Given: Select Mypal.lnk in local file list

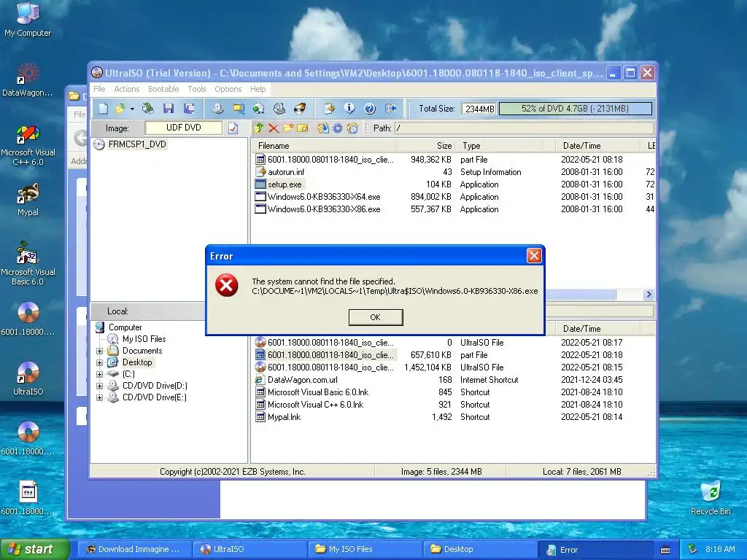Looking at the screenshot, I should (284, 416).
